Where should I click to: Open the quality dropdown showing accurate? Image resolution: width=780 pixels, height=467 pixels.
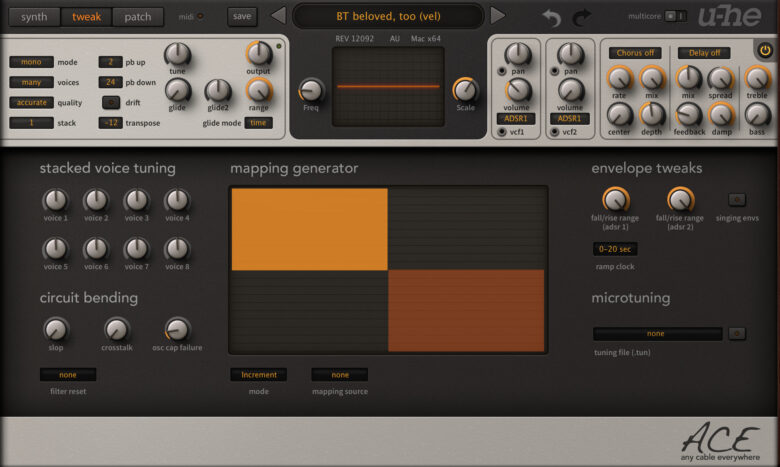[31, 102]
